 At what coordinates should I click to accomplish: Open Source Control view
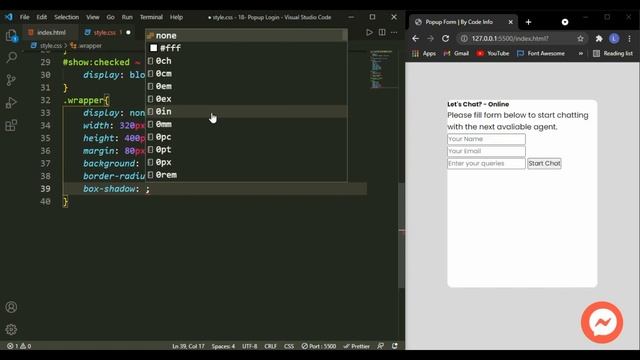pos(11,80)
